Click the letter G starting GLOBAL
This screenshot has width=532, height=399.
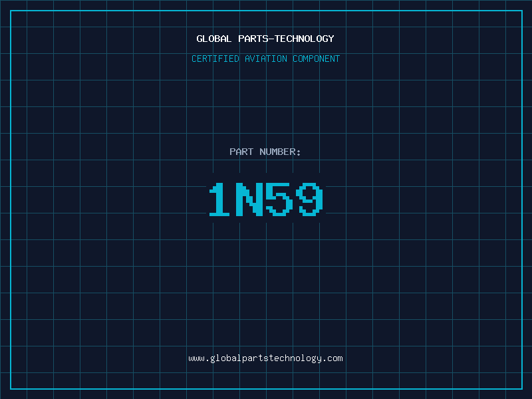point(199,39)
